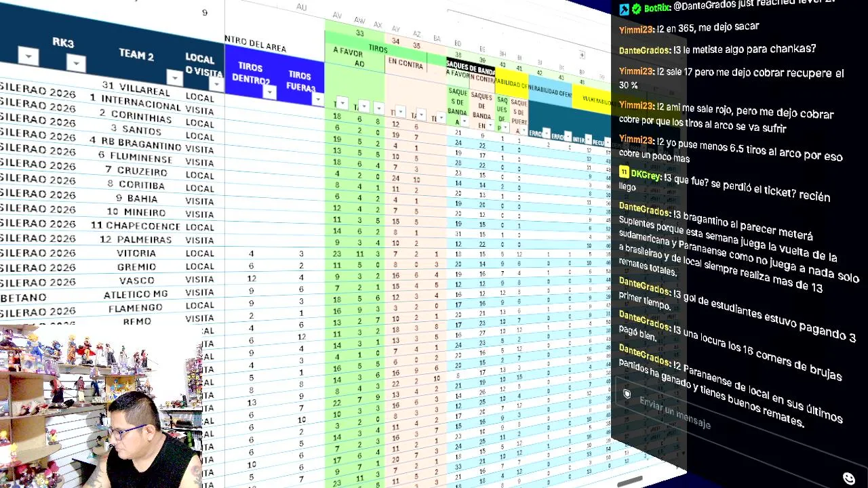Select the column AW header
The width and height of the screenshot is (868, 488).
click(359, 20)
